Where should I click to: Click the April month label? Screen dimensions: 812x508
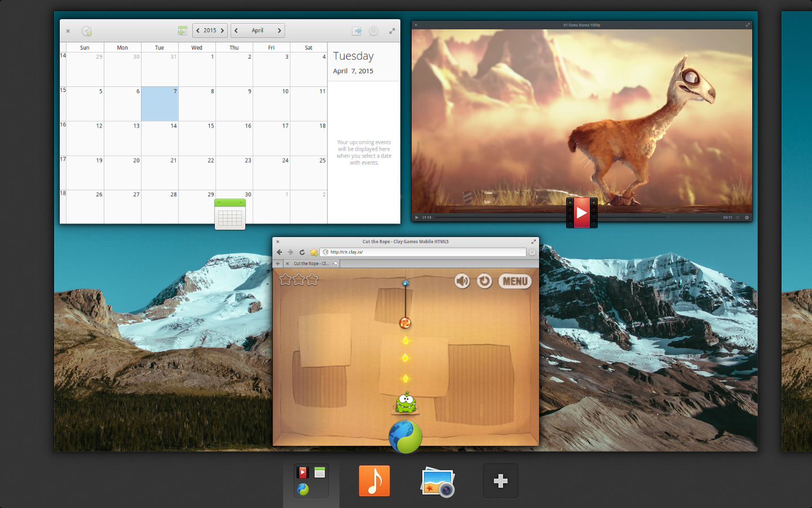[x=257, y=30]
